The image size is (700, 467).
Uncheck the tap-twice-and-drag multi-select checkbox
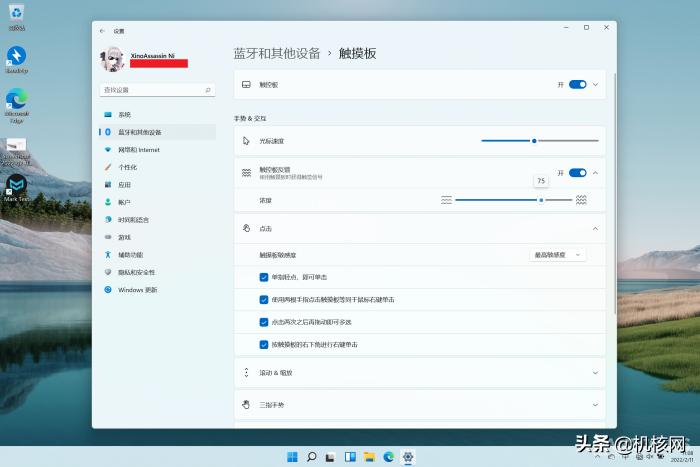[264, 322]
